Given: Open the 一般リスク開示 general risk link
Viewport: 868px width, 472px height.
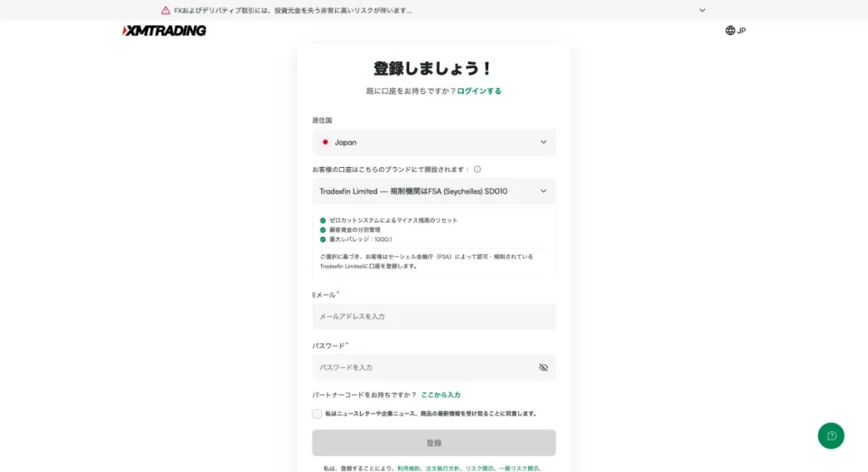Looking at the screenshot, I should coord(519,468).
